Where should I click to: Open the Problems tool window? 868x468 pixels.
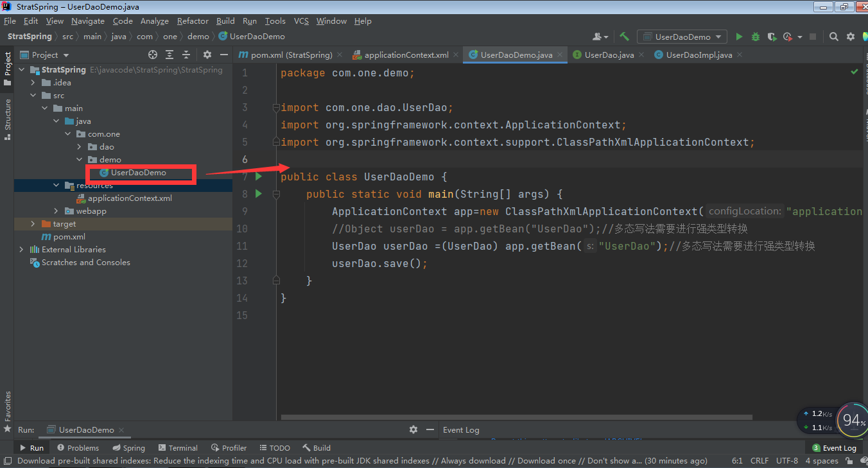click(78, 447)
